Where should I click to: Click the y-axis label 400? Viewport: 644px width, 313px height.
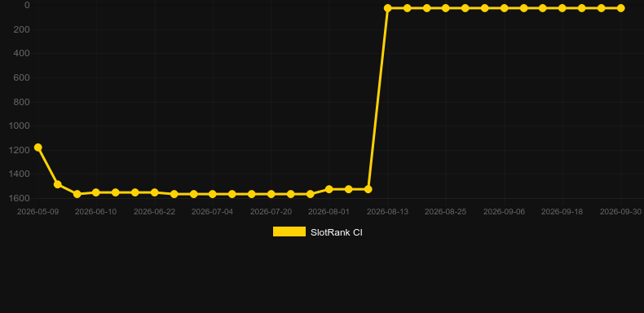click(21, 54)
